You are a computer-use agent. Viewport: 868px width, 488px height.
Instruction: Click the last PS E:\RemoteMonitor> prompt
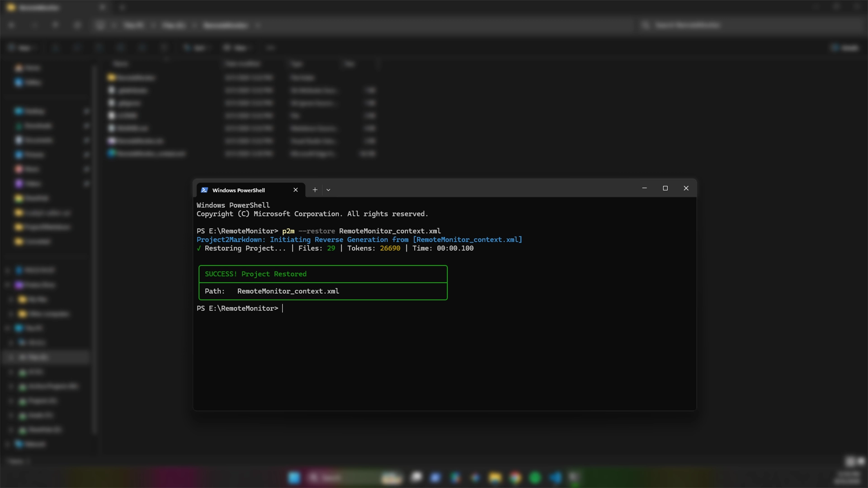(x=237, y=308)
